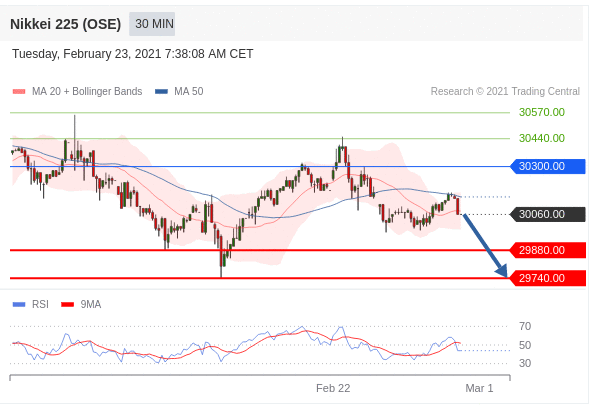Click the MA 20 + Bollinger Bands legend swatch
The image size is (607, 412).
point(19,92)
